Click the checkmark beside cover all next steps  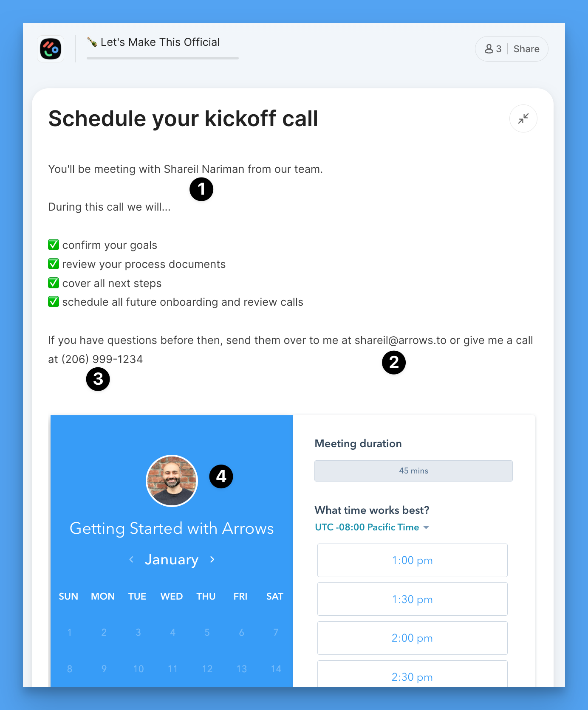(54, 283)
